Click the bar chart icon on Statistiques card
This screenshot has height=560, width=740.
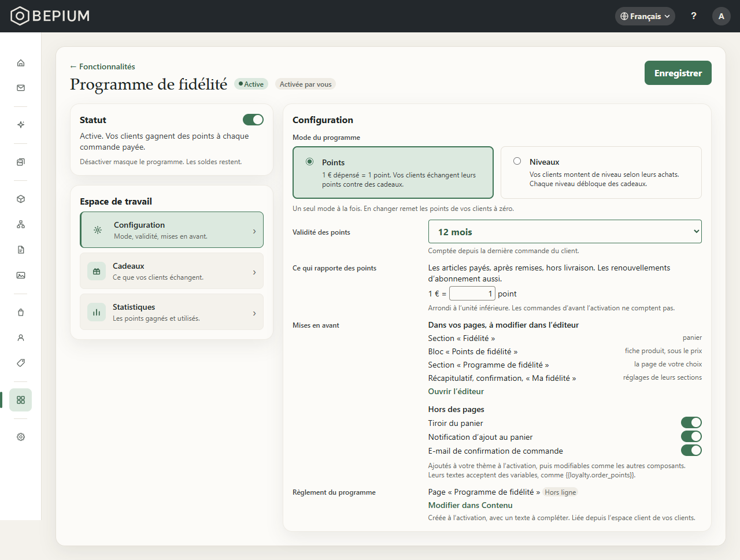click(x=97, y=312)
